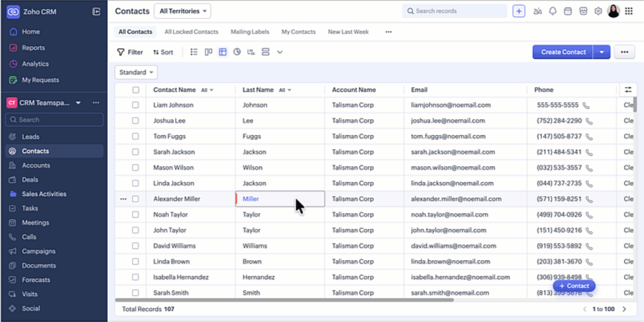
Task: Select the Noah Taylor row checkbox
Action: [136, 215]
